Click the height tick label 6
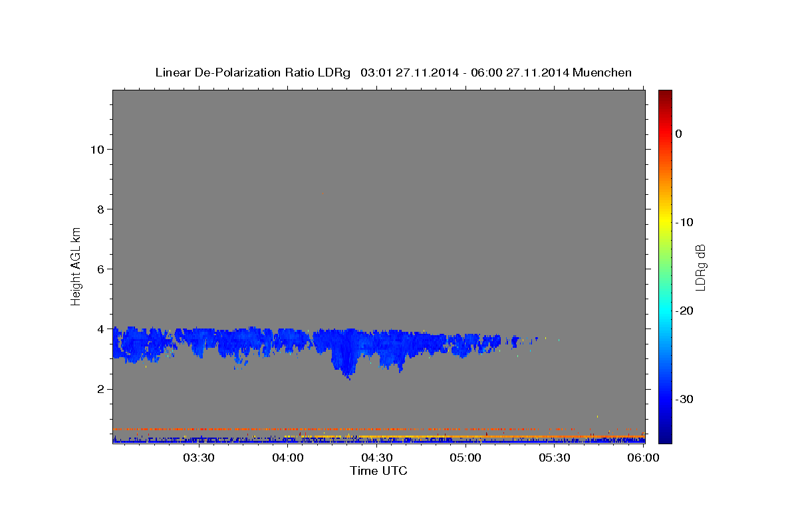The width and height of the screenshot is (798, 532). click(x=100, y=269)
